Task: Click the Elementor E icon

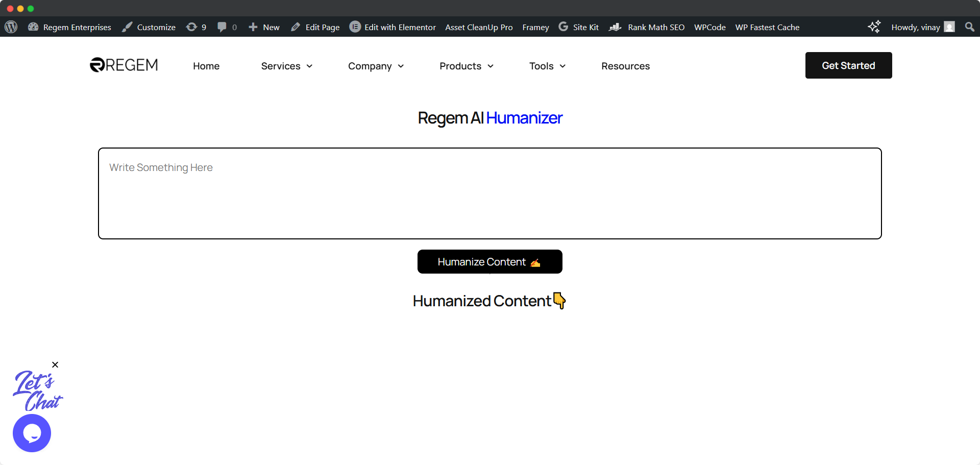Action: pos(355,27)
